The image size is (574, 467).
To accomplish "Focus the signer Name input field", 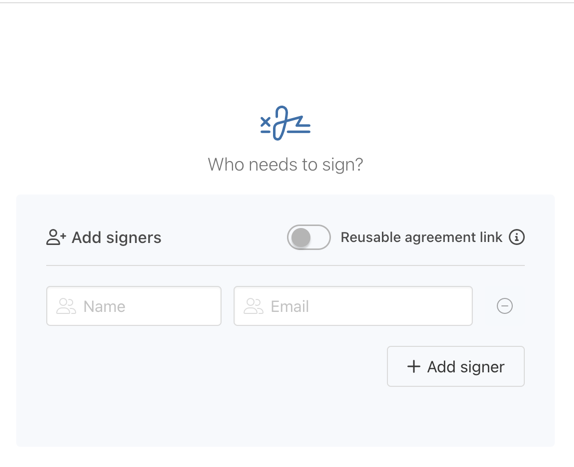I will click(x=134, y=306).
